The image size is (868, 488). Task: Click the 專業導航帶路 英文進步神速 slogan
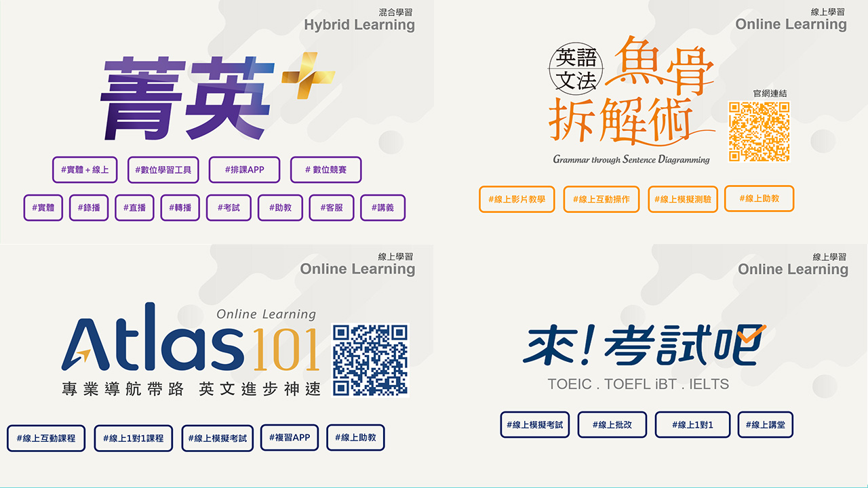pyautogui.click(x=191, y=390)
